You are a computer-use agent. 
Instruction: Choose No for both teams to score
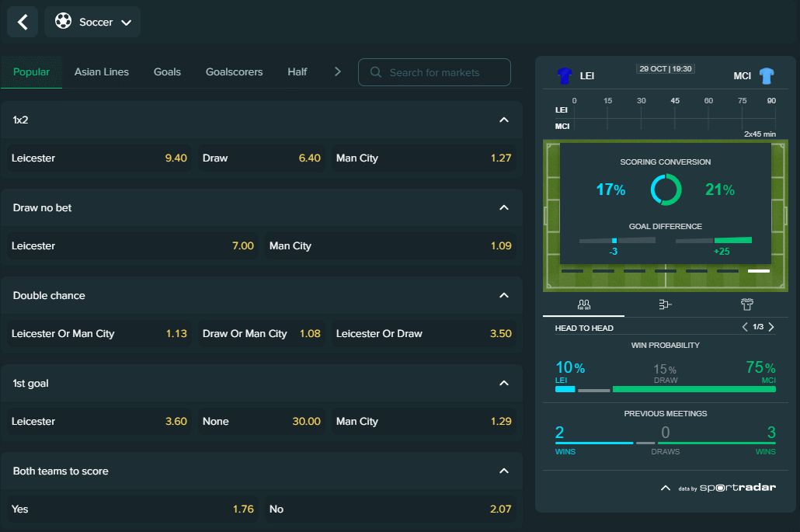click(x=391, y=509)
